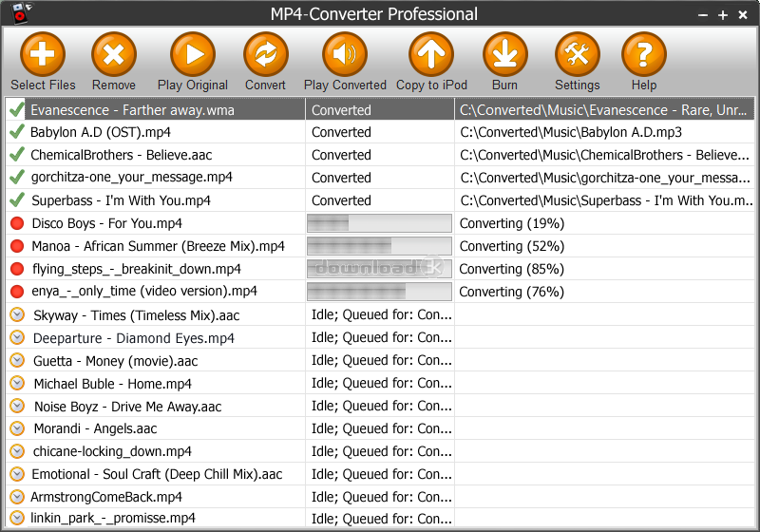The height and width of the screenshot is (532, 760).
Task: Select file Superbass - I'm With You.mp4
Action: click(x=122, y=200)
